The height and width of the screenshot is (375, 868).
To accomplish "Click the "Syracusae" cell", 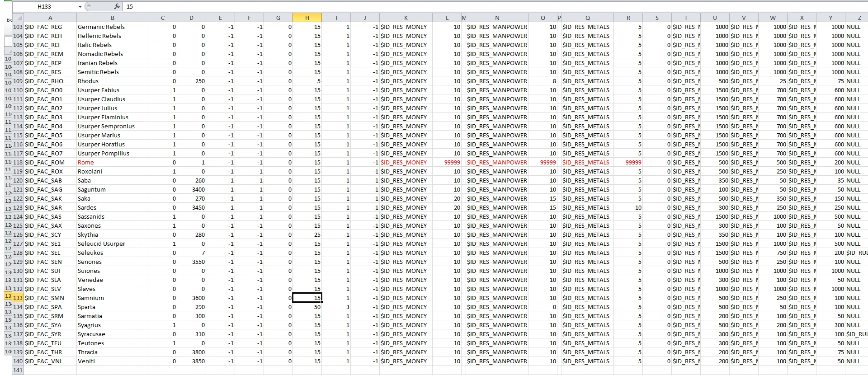I will (x=113, y=334).
